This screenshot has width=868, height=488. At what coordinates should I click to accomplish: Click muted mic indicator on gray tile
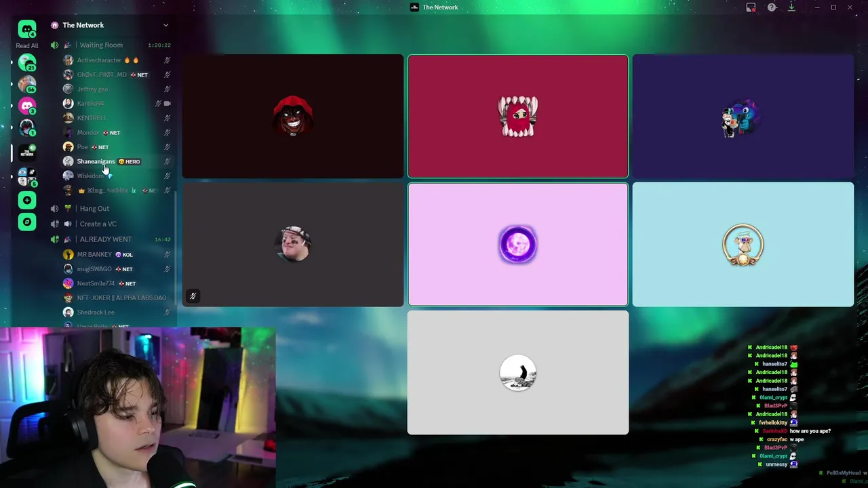193,296
